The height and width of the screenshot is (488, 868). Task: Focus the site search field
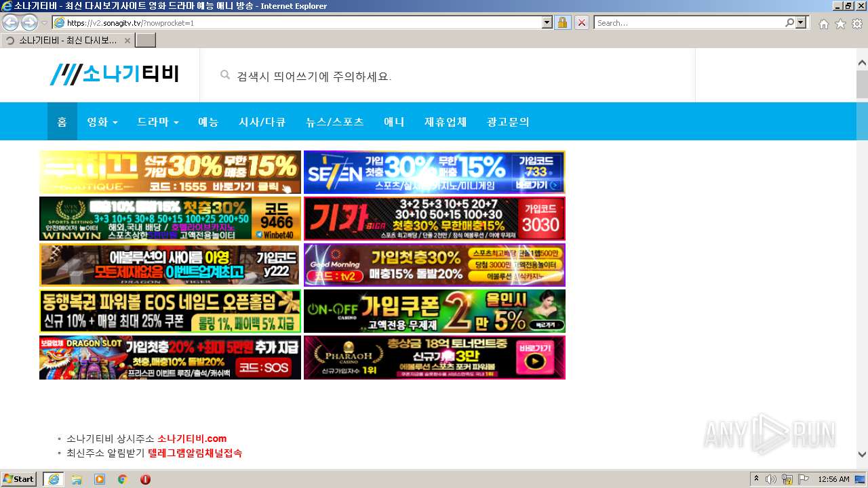[448, 76]
